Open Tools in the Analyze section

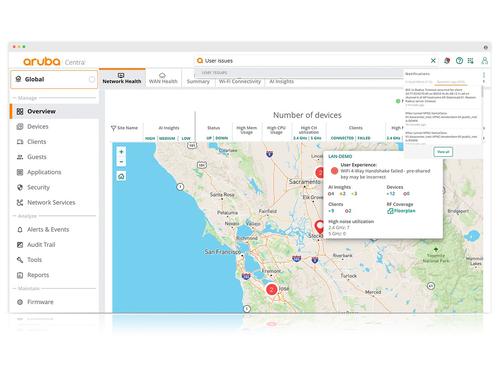(x=54, y=260)
